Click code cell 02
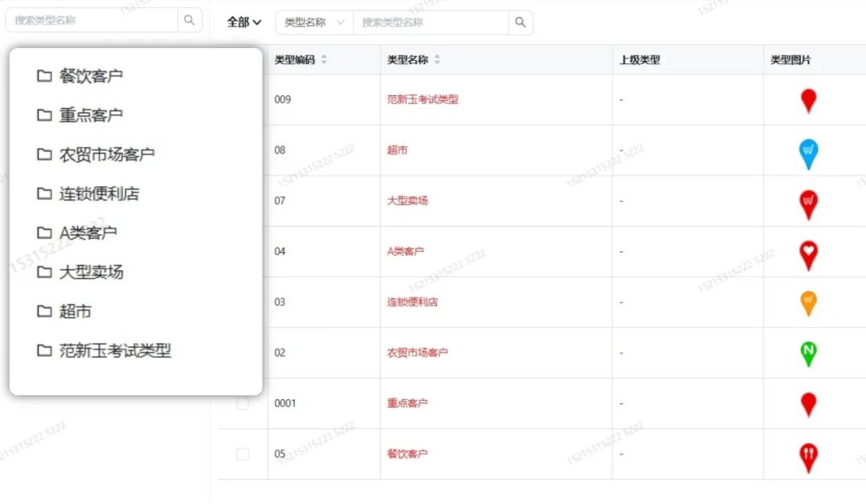 coord(280,353)
